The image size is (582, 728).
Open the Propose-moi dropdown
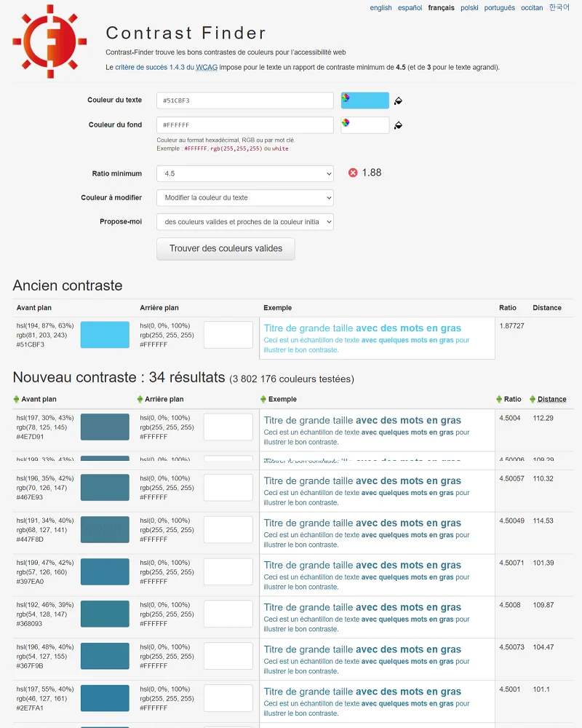pos(245,222)
